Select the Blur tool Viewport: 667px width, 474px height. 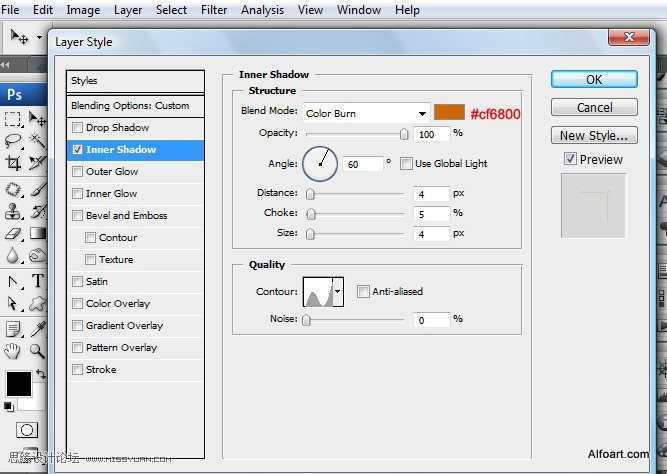click(x=13, y=255)
